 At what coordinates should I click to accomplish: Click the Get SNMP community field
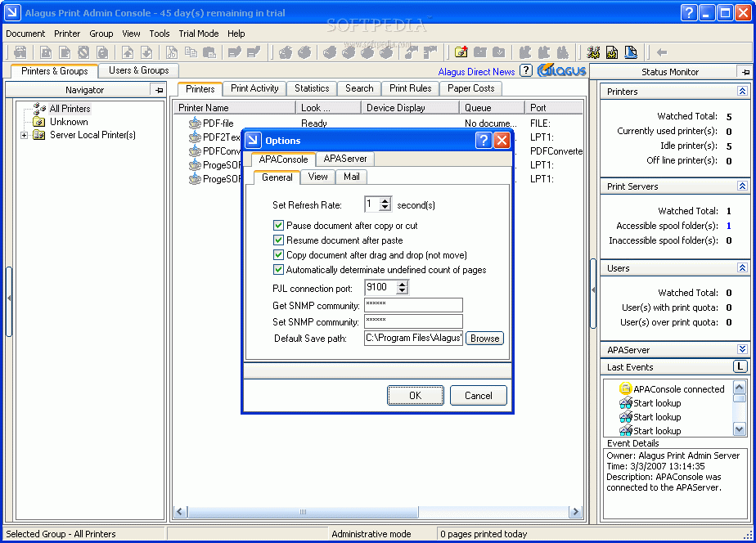click(413, 305)
